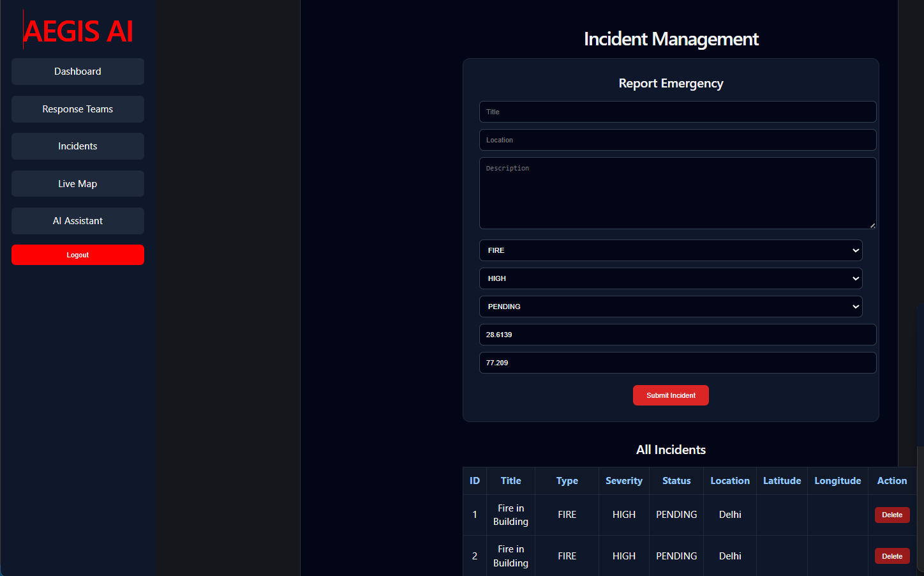
Task: Open the Live Map view
Action: [x=78, y=184]
